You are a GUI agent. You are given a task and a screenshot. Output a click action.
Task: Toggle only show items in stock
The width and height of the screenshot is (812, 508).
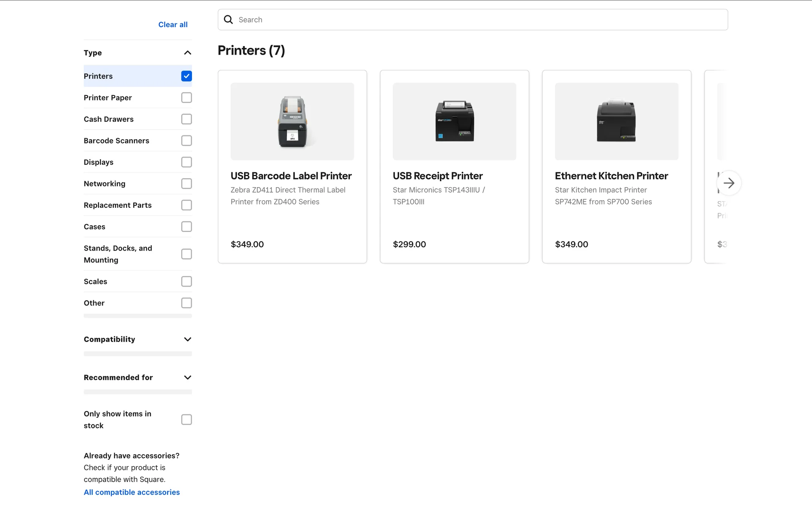point(187,420)
